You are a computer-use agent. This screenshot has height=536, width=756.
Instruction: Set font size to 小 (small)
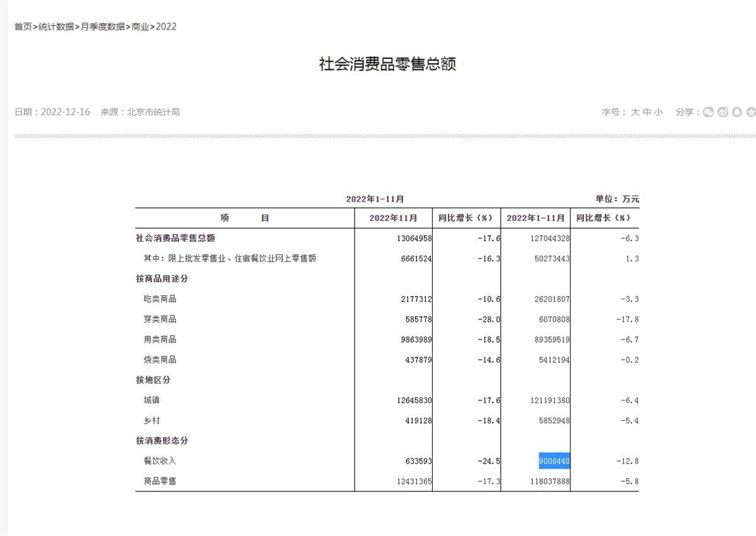(658, 112)
